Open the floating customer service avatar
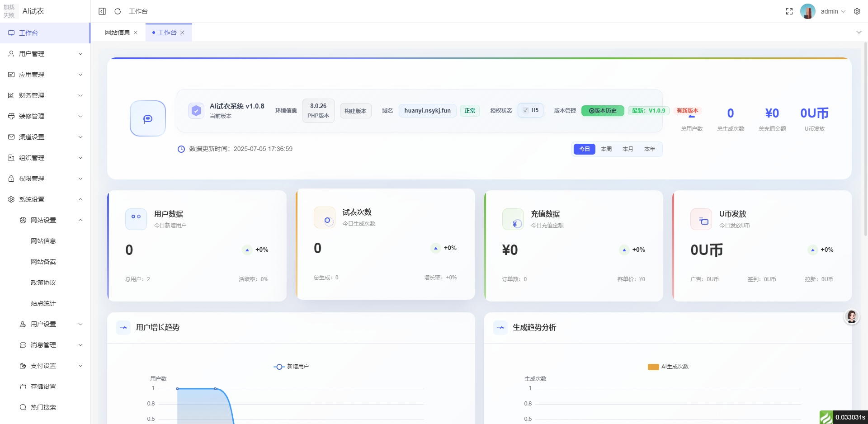The image size is (868, 424). [852, 317]
